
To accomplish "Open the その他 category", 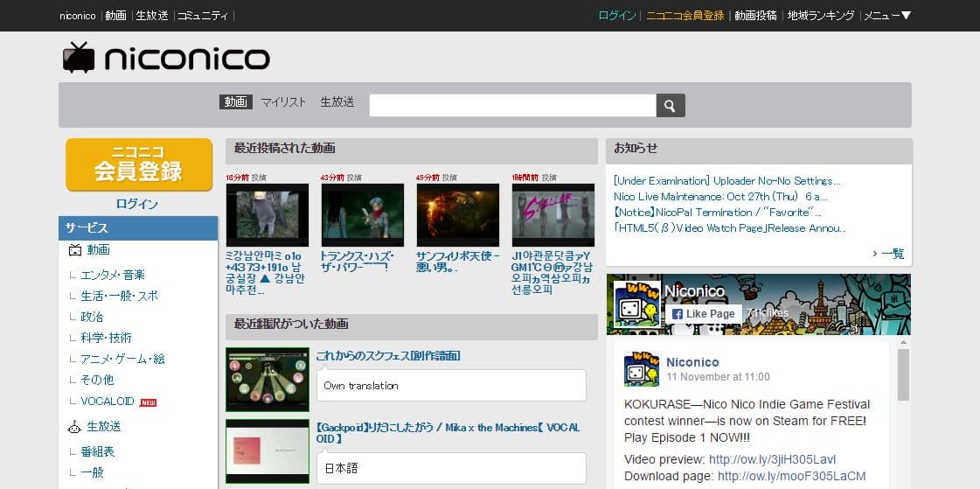I will (97, 380).
